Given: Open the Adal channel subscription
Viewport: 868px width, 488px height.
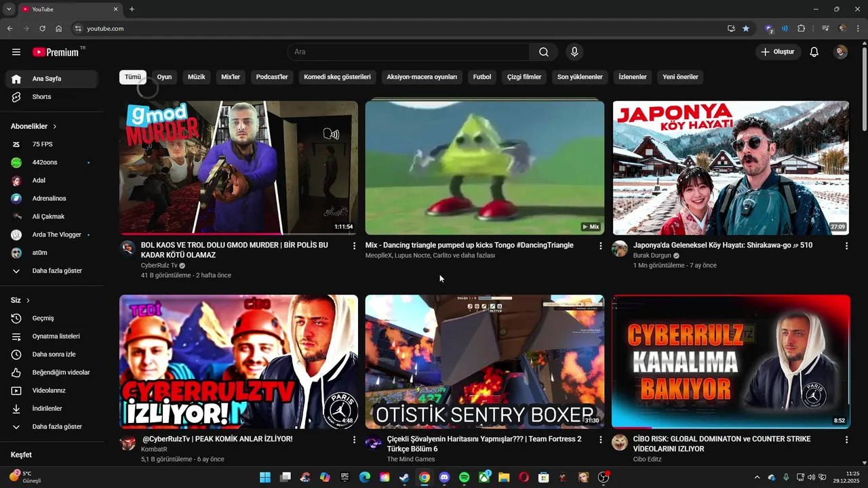Looking at the screenshot, I should click(52, 180).
